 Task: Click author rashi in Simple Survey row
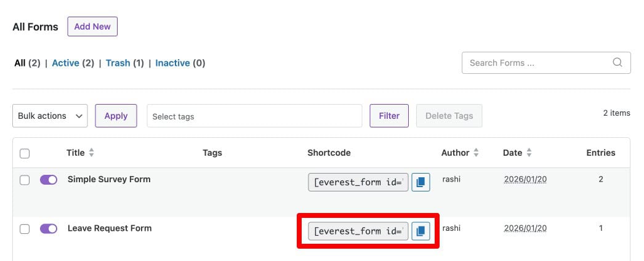tap(451, 179)
